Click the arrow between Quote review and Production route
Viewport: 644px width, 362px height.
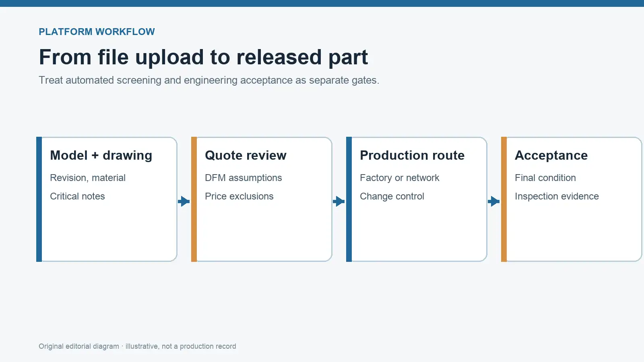(x=339, y=201)
